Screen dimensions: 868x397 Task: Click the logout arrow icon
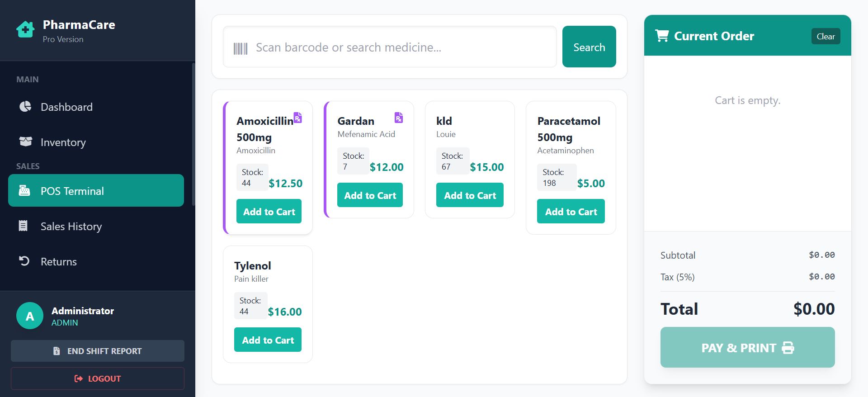click(x=79, y=378)
